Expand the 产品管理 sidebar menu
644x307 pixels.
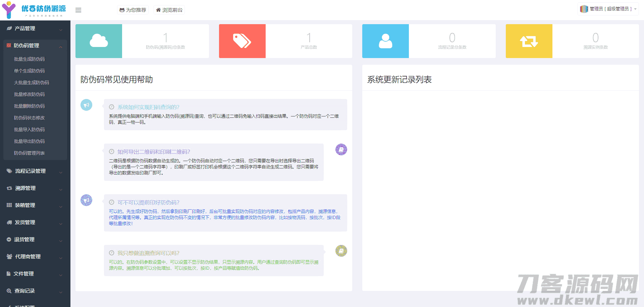click(35, 29)
